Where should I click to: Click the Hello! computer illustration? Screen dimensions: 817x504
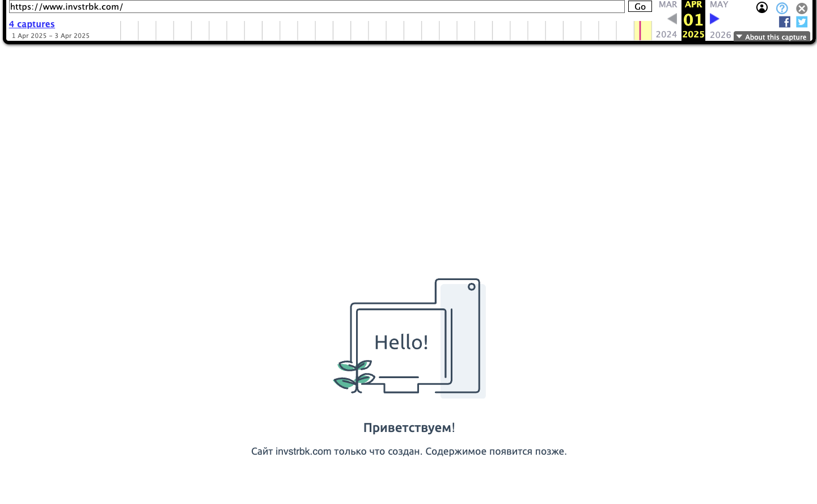(x=409, y=338)
